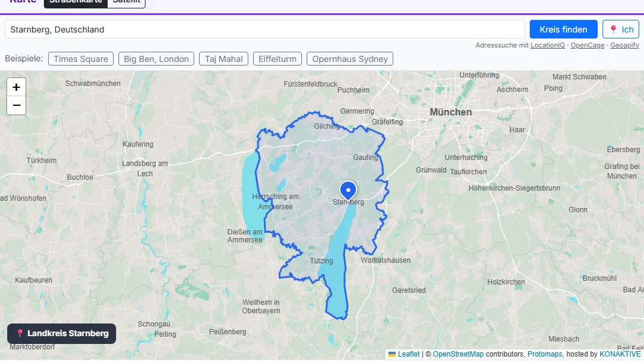The image size is (644, 362).
Task: Select the Straßenkarte map view
Action: click(76, 2)
